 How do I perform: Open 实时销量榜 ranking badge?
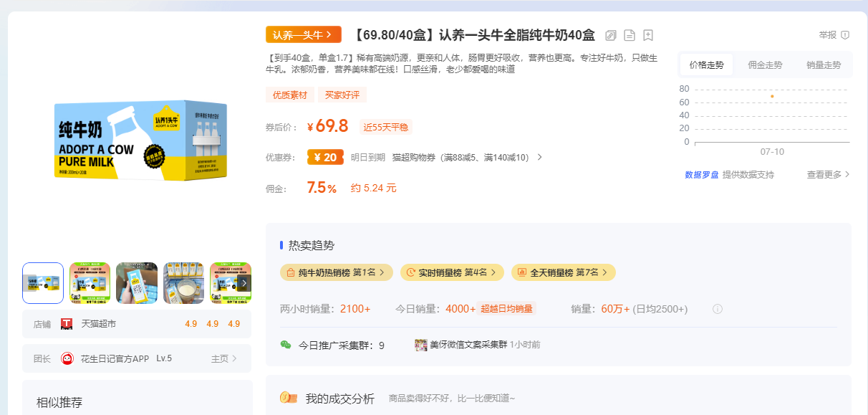(x=452, y=272)
